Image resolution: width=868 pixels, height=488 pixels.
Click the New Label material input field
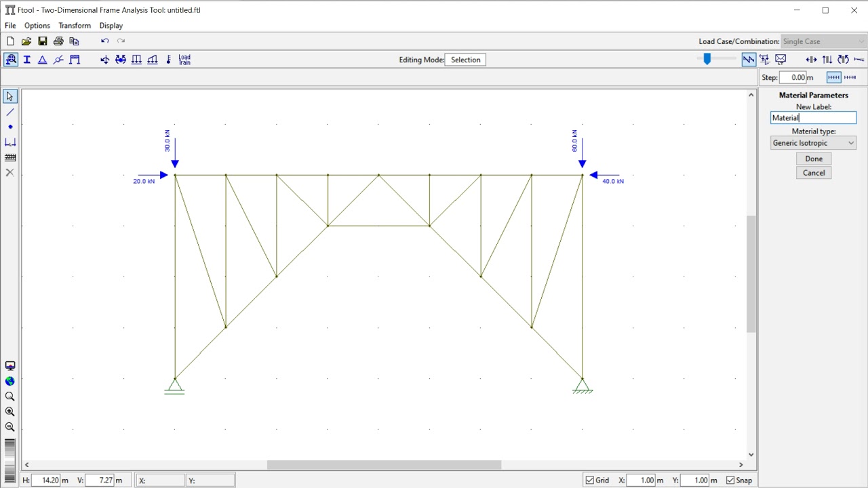pos(813,118)
